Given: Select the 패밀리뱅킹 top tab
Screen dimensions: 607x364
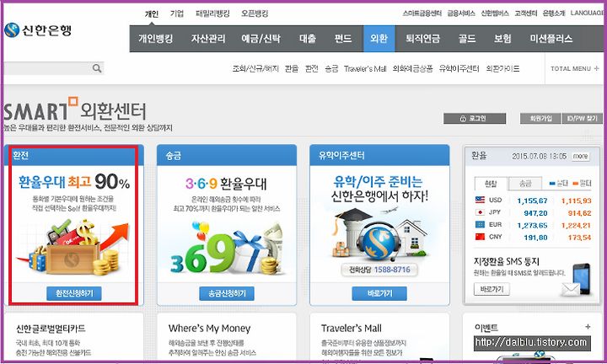Looking at the screenshot, I should click(x=212, y=13).
